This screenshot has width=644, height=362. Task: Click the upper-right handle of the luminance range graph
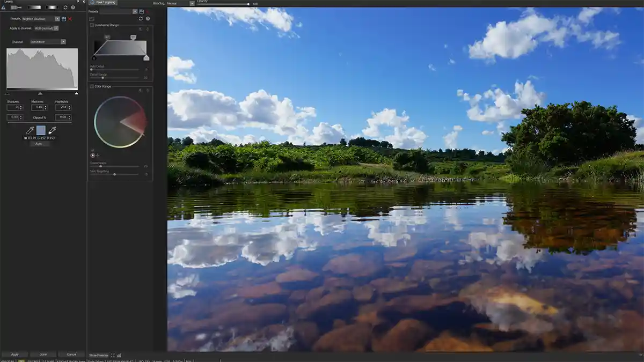tap(133, 38)
